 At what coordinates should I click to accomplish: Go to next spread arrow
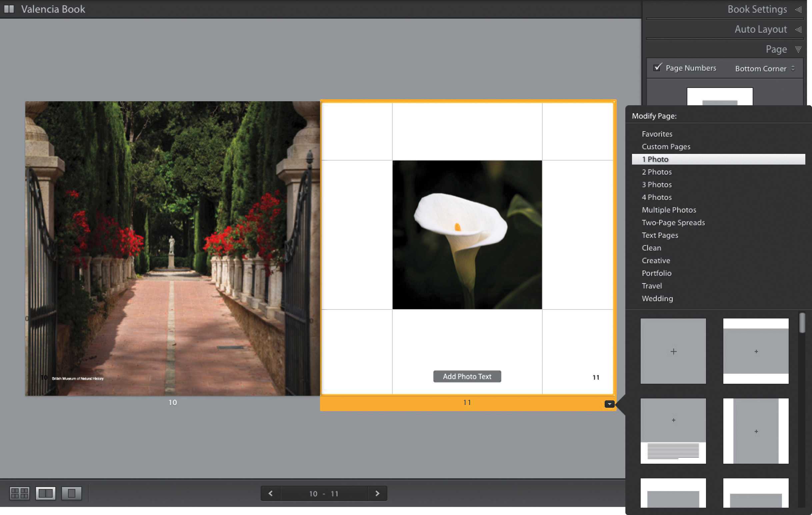pos(377,493)
